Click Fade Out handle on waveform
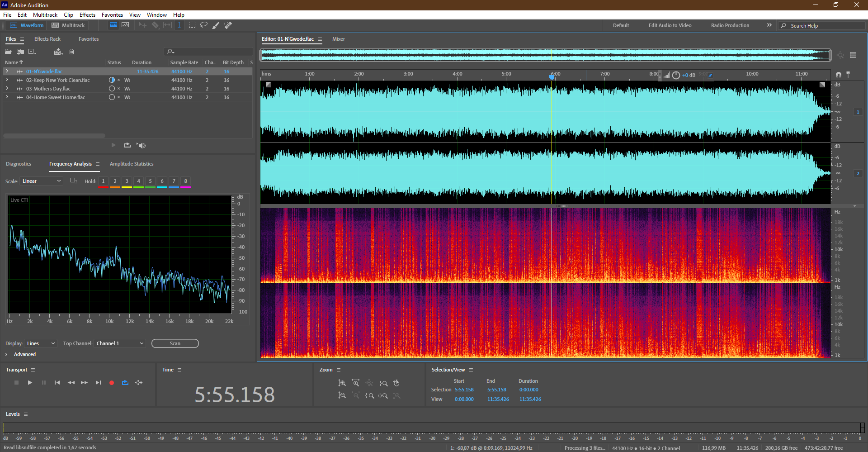This screenshot has height=452, width=868. pos(822,85)
